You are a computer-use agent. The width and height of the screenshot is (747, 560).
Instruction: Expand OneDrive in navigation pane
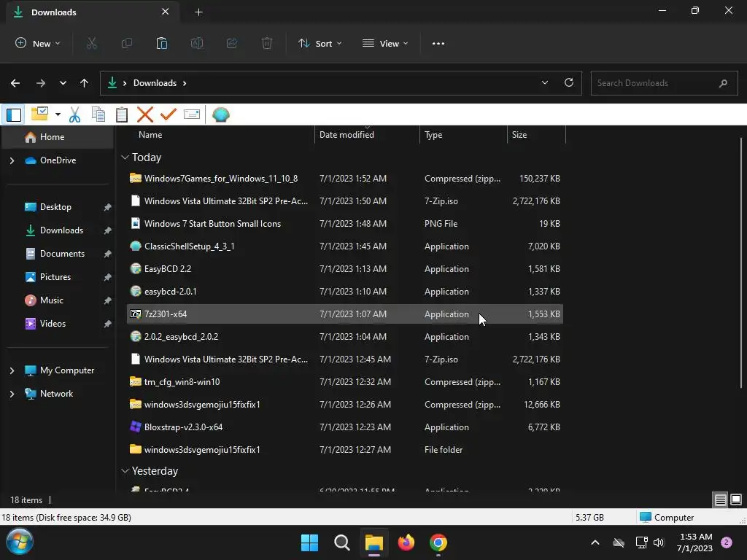pyautogui.click(x=12, y=160)
